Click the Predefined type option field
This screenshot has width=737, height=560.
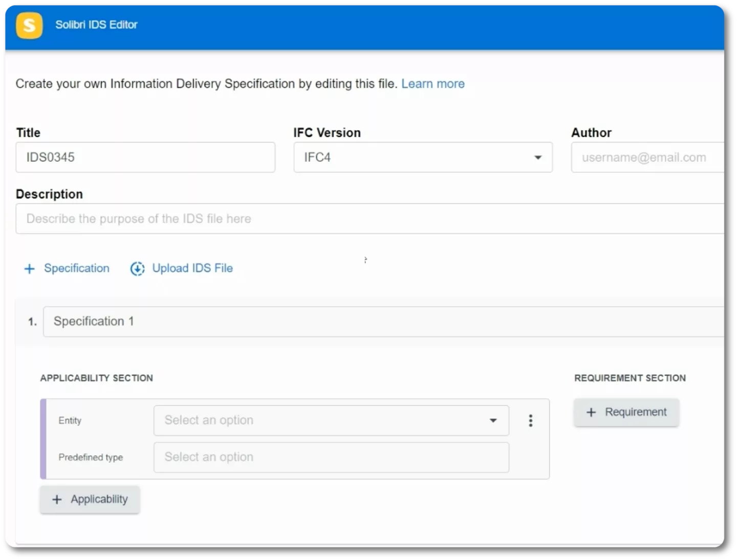point(331,457)
